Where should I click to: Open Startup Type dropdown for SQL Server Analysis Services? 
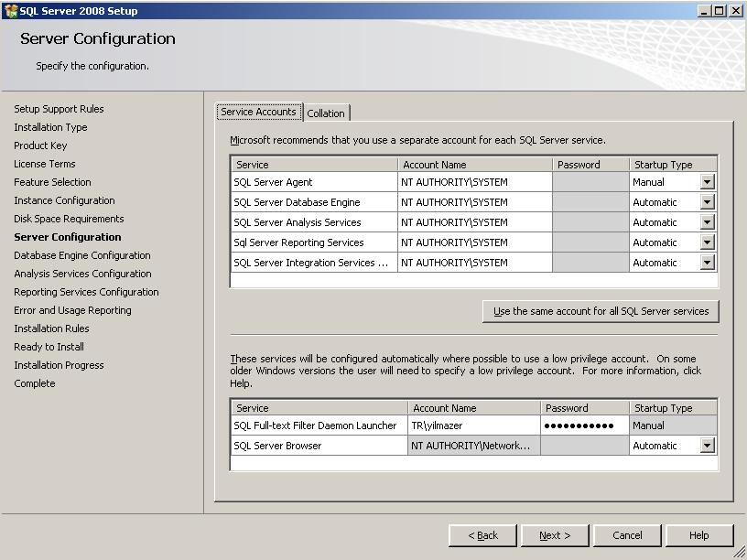coord(707,222)
